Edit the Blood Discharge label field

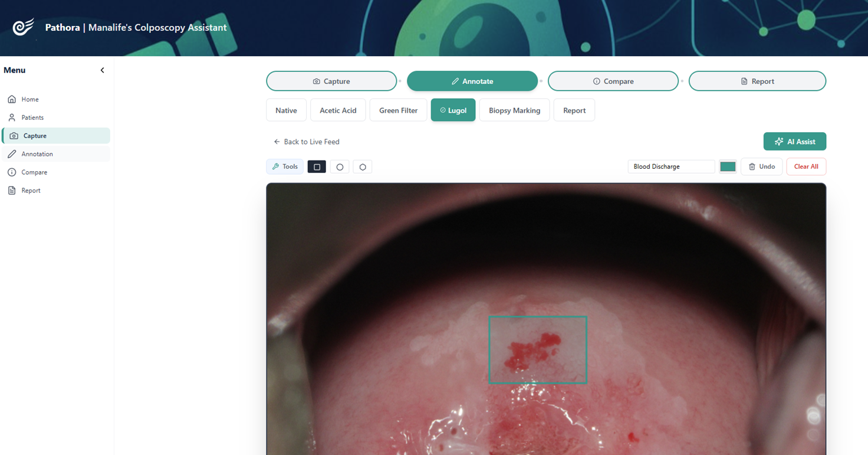pyautogui.click(x=671, y=167)
